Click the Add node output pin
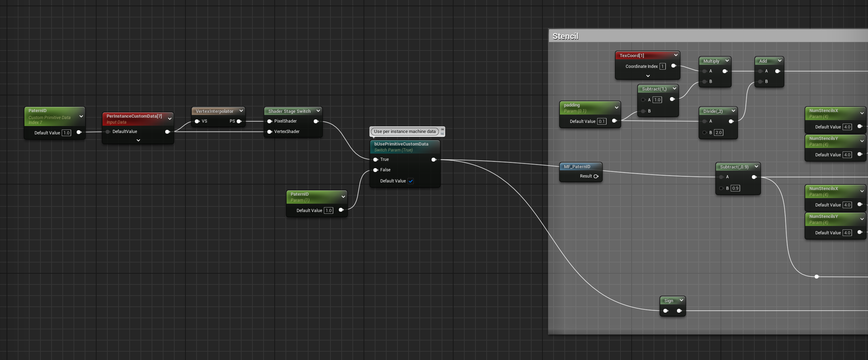This screenshot has height=360, width=868. click(x=778, y=71)
